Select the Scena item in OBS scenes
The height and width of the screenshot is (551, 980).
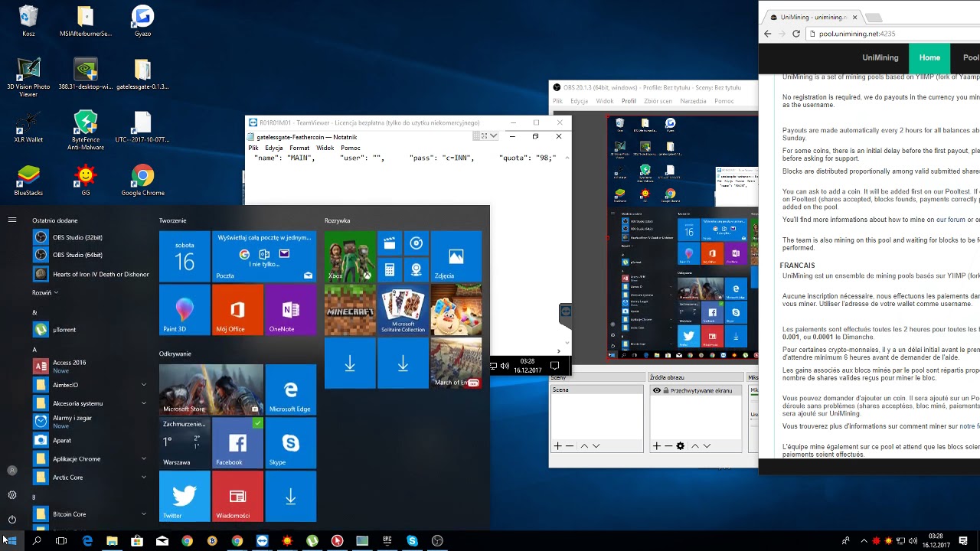597,390
